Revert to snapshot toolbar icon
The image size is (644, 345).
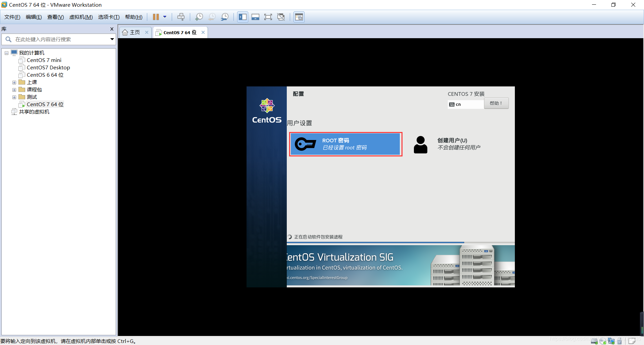tap(212, 17)
